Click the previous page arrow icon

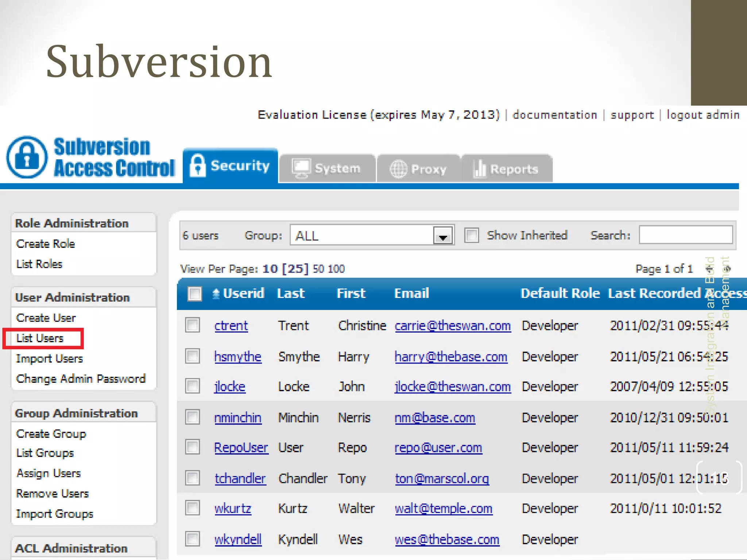click(x=709, y=269)
